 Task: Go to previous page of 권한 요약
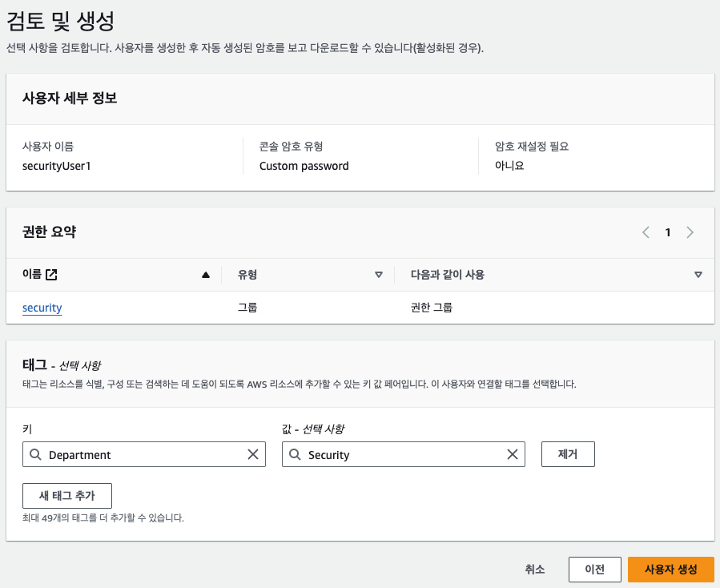pyautogui.click(x=646, y=232)
